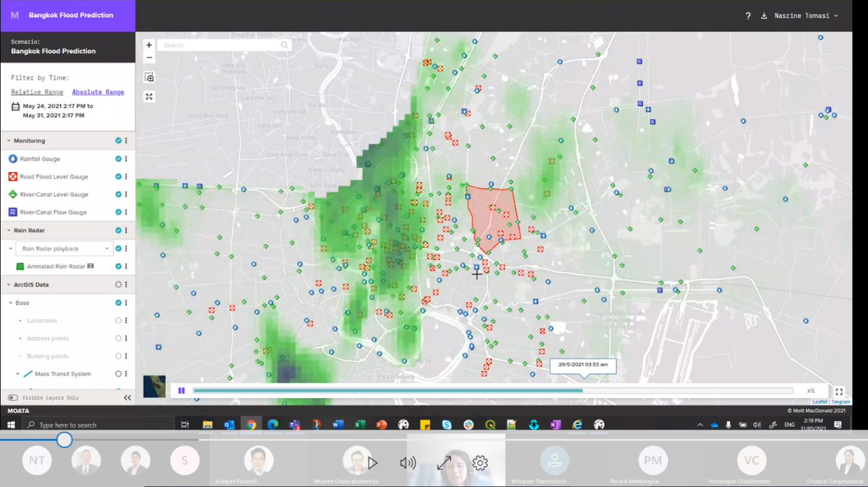
Task: Toggle visibility of Road Flood Level Gauge
Action: (x=118, y=177)
